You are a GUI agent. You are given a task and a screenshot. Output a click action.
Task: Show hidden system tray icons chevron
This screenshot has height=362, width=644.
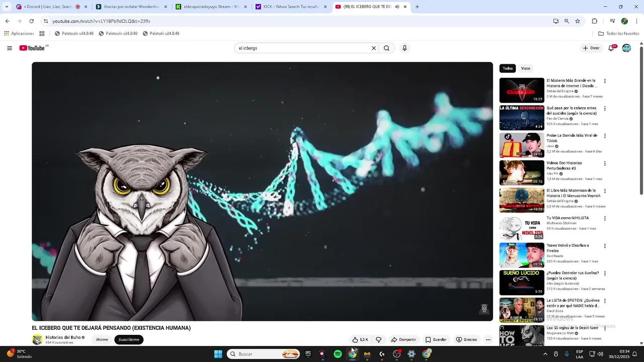pos(545,354)
